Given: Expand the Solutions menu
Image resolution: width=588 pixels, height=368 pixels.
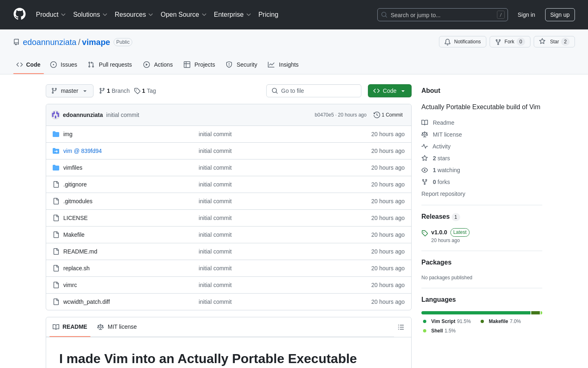Looking at the screenshot, I should pos(90,15).
